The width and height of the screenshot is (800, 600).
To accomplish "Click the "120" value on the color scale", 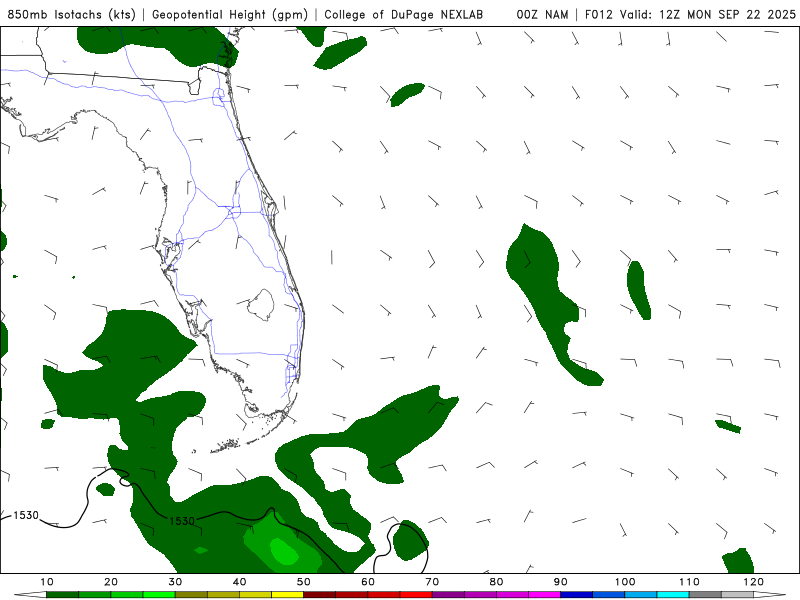I will click(x=754, y=582).
